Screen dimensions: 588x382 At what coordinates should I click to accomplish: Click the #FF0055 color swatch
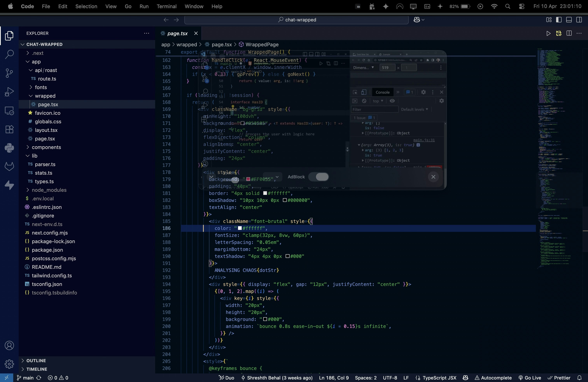pos(248,179)
